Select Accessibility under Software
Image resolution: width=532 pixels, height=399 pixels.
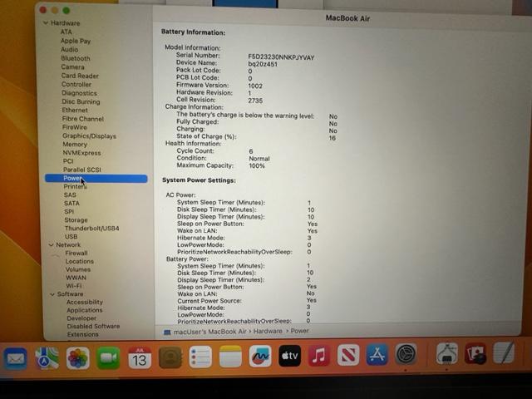click(85, 302)
